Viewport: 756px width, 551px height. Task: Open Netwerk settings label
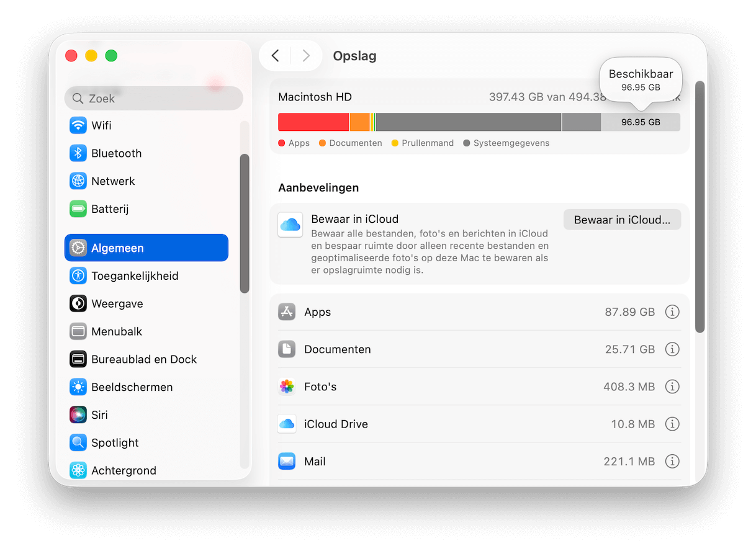click(113, 181)
